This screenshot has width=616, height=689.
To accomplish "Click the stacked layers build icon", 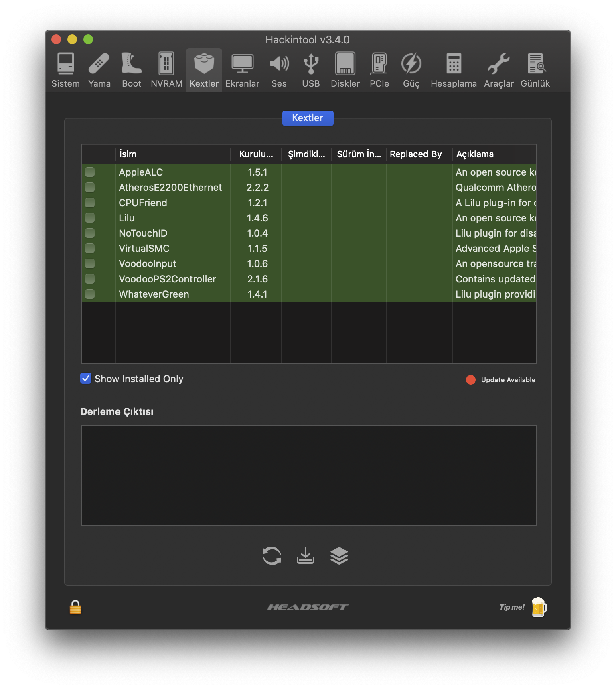I will coord(339,556).
